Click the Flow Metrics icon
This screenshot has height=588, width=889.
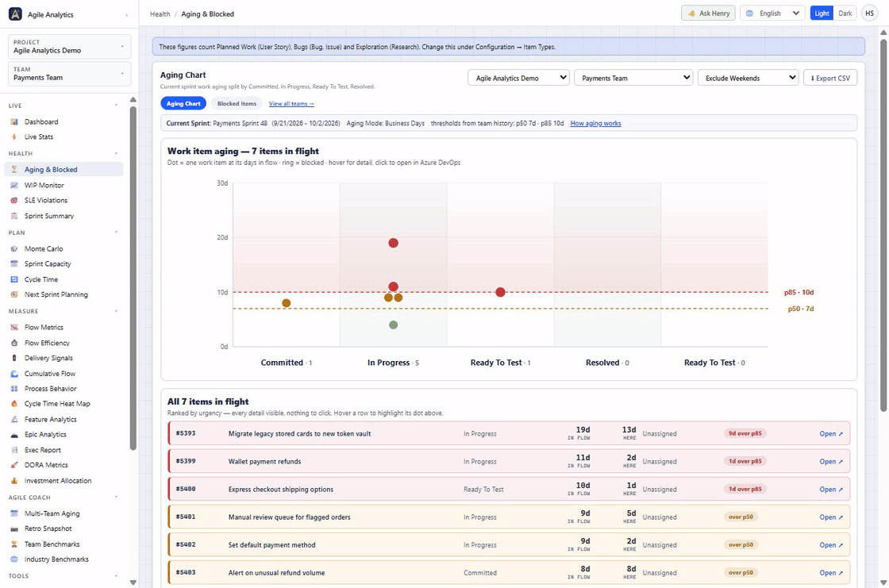click(x=14, y=328)
